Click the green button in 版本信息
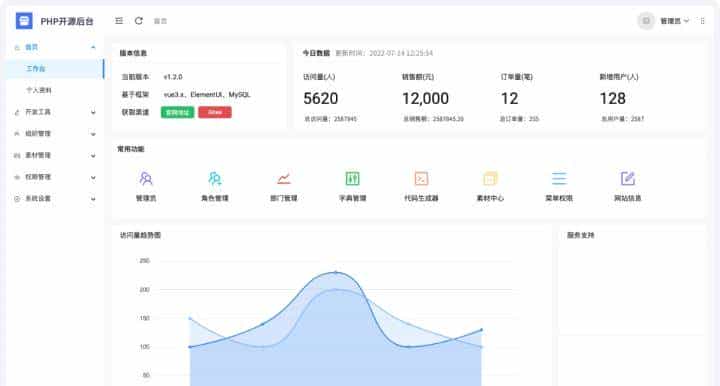The width and height of the screenshot is (720, 386). point(177,112)
